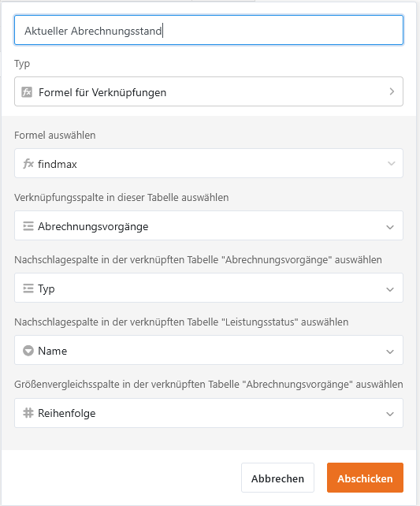Screen dimensions: 420x506
Task: Open column type selector via right chevron
Action: (392, 91)
